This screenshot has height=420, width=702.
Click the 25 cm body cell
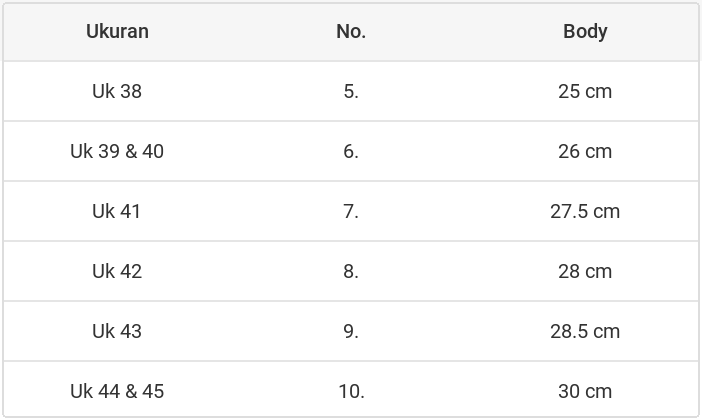pos(585,91)
